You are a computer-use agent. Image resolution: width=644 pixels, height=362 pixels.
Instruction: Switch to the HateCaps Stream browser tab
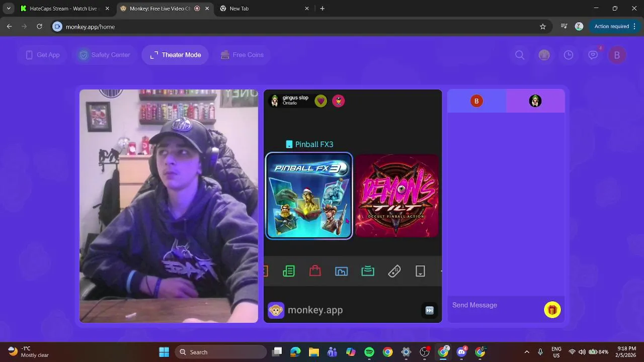[x=64, y=9]
